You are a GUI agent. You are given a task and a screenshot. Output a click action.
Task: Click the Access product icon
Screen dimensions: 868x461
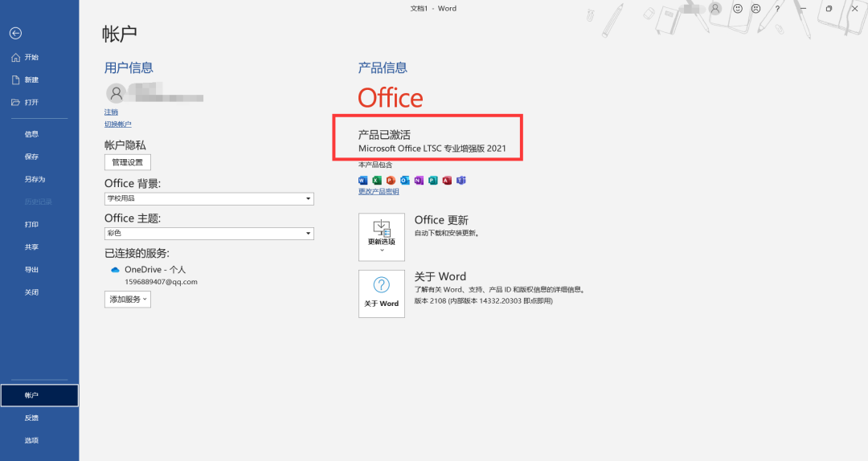[448, 180]
